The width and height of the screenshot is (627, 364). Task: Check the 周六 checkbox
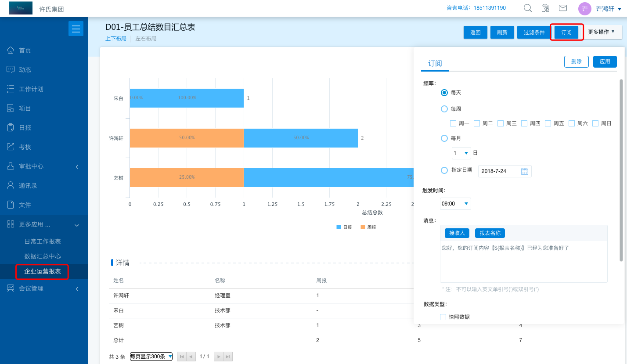point(572,123)
